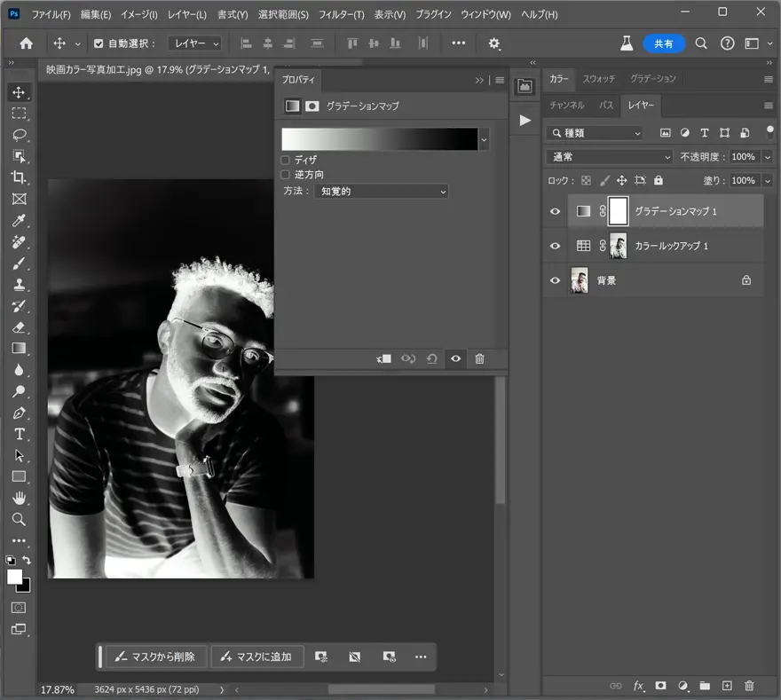Image resolution: width=781 pixels, height=700 pixels.
Task: Enable the ディザ checkbox
Action: [286, 160]
